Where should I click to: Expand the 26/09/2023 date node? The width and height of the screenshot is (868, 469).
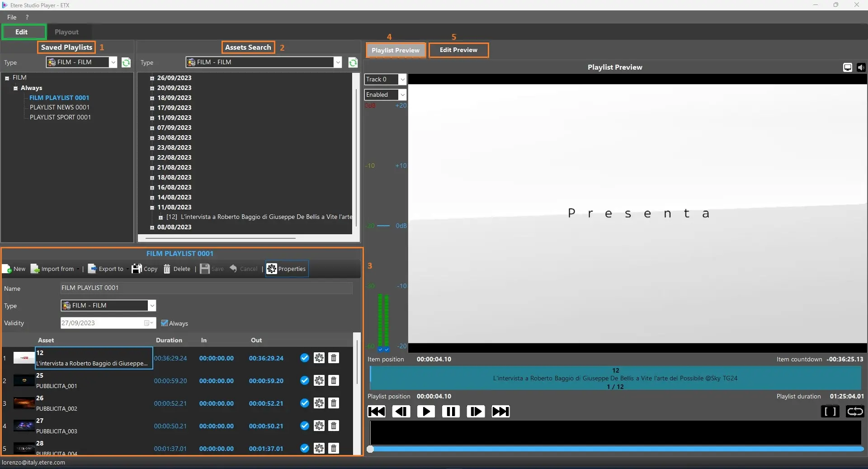[152, 78]
